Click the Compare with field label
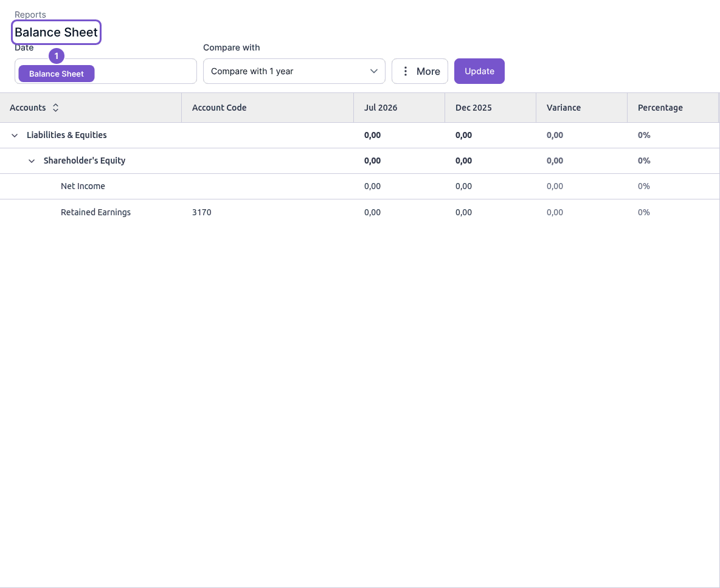 click(x=232, y=47)
